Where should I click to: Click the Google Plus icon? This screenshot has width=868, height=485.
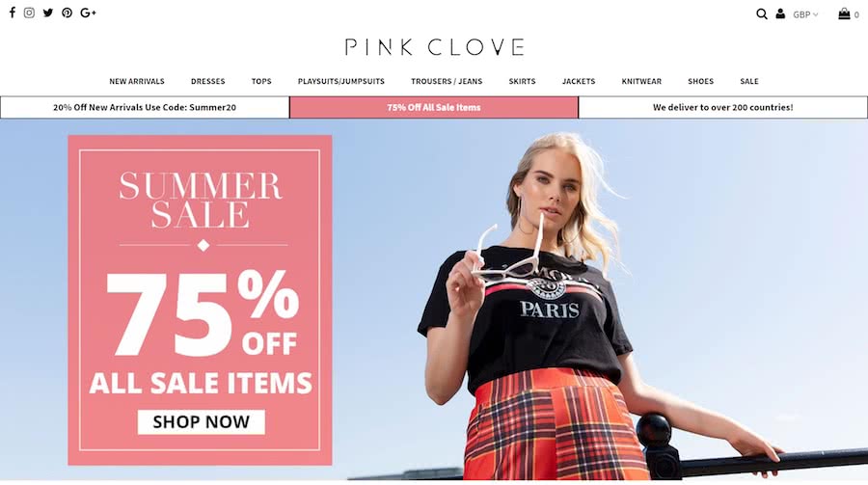click(x=88, y=13)
